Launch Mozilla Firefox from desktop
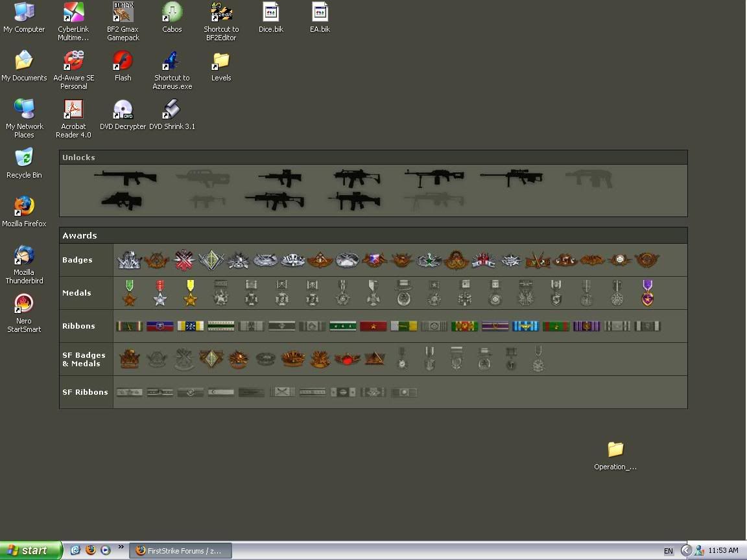 [x=24, y=212]
